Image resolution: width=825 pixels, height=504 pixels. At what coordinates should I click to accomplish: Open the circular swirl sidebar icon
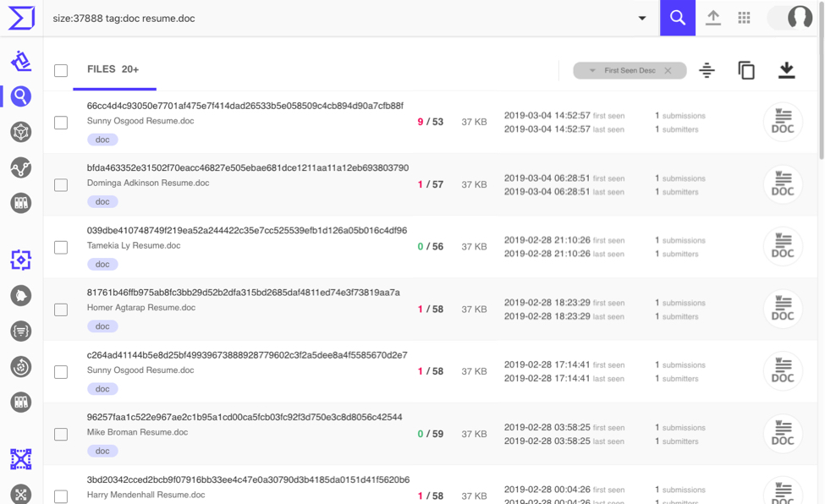pyautogui.click(x=21, y=367)
